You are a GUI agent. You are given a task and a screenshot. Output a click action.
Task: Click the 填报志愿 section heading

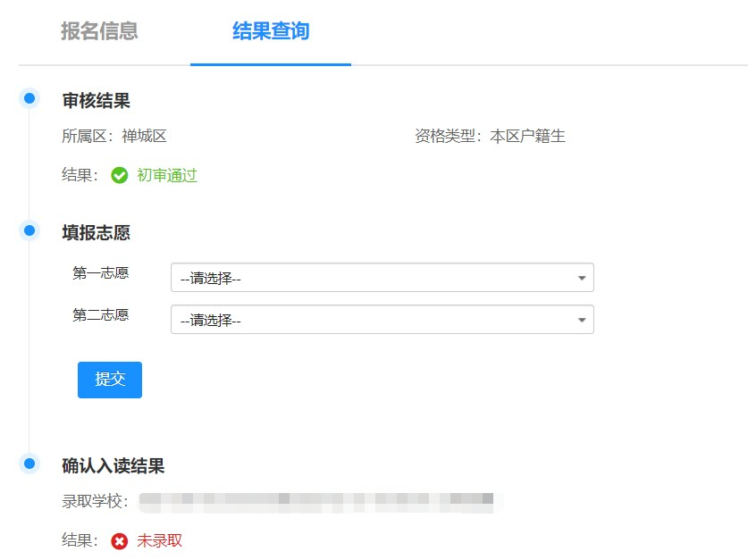[x=96, y=233]
